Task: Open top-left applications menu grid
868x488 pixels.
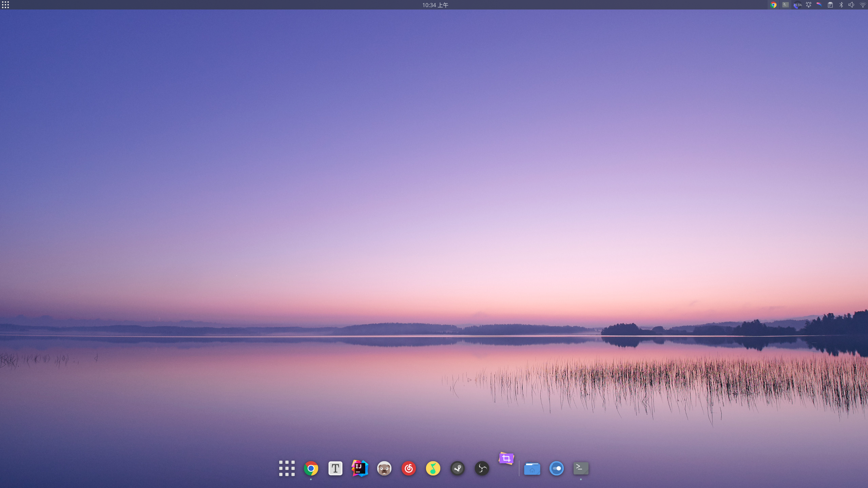Action: tap(5, 5)
